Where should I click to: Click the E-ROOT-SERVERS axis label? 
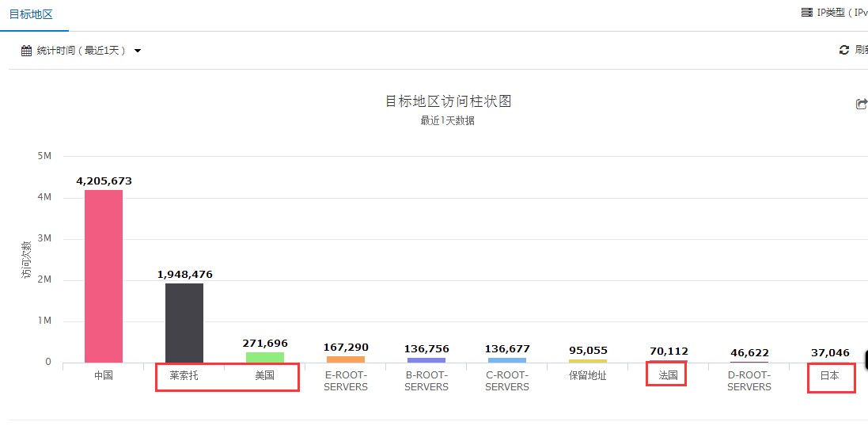pos(346,381)
